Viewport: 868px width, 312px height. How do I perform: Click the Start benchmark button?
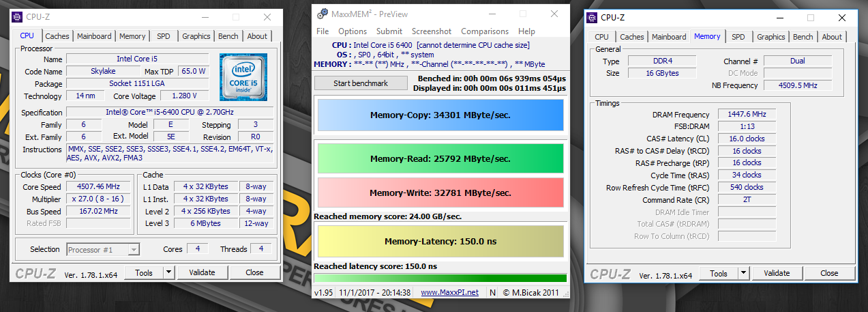click(x=361, y=83)
